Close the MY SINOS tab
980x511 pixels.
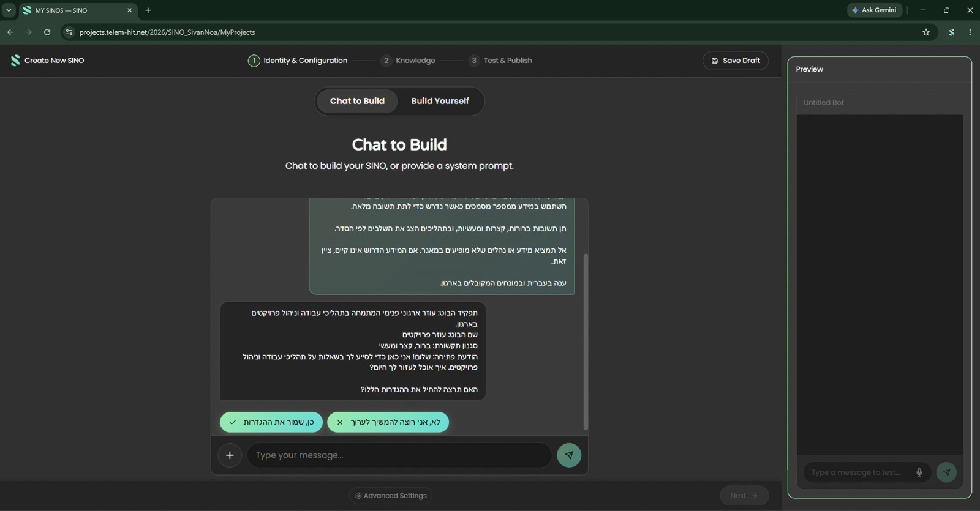click(129, 10)
